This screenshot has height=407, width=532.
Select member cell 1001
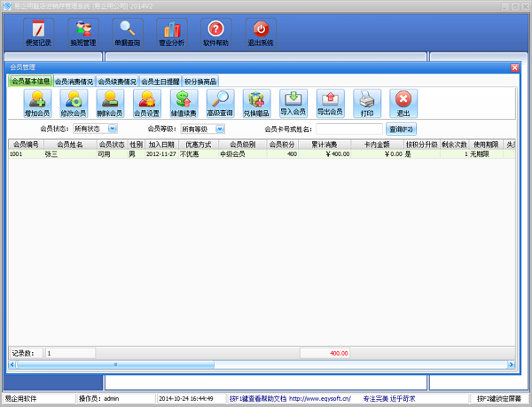[x=26, y=154]
